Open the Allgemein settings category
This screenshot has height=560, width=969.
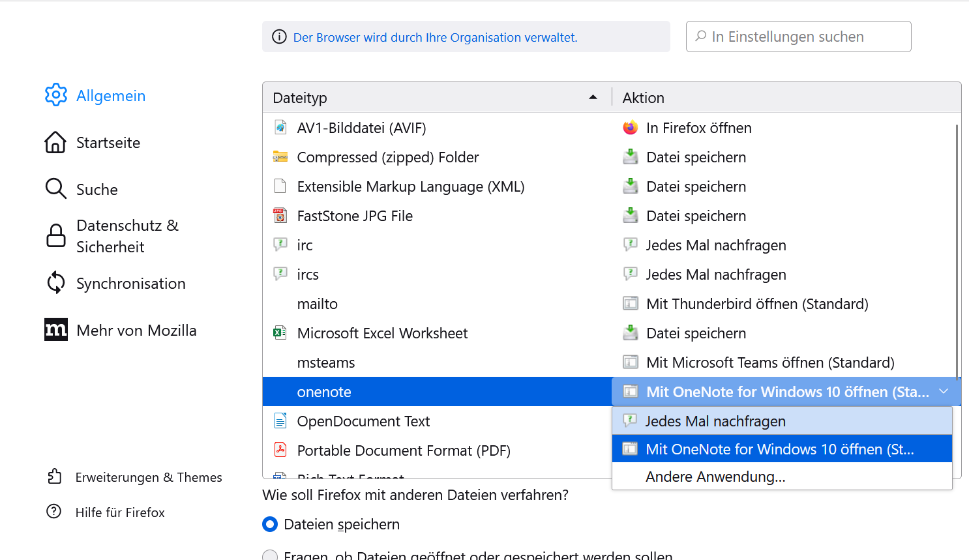coord(111,95)
